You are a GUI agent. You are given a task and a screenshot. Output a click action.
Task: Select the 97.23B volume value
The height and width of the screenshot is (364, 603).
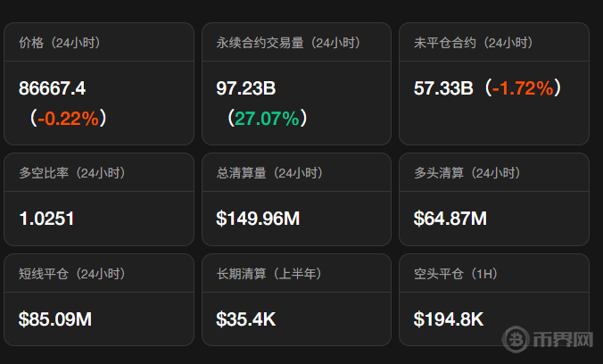point(246,87)
